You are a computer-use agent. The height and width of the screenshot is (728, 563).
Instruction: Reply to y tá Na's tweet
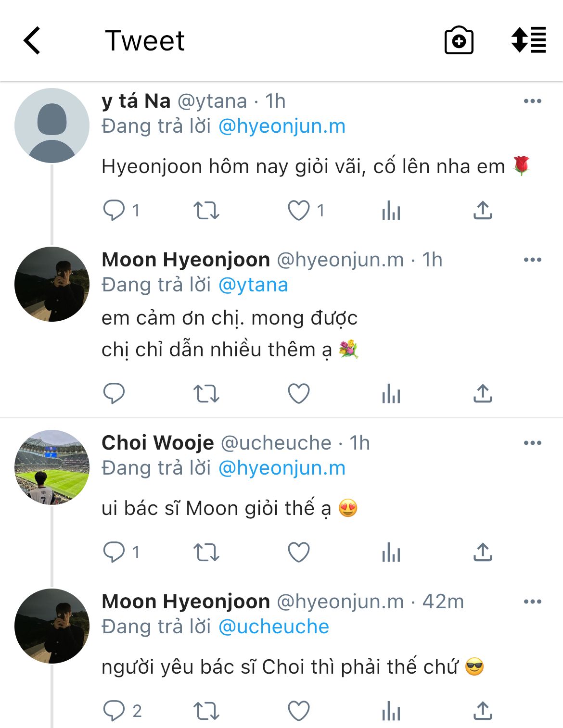114,210
